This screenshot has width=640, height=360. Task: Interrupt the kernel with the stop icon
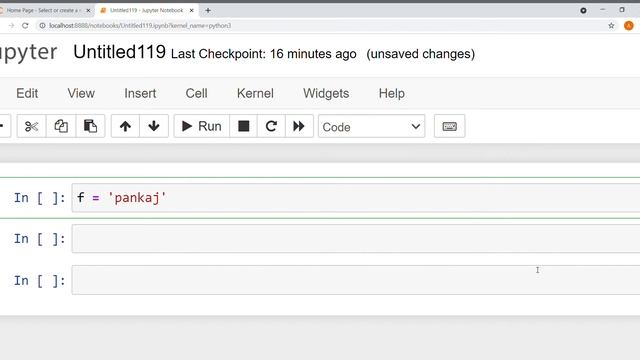[244, 126]
